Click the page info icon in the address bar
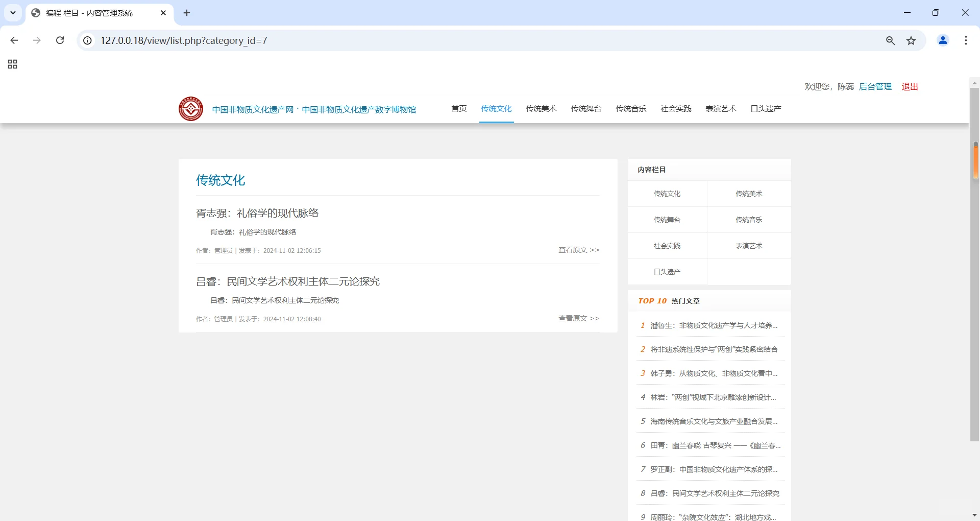This screenshot has height=521, width=980. coord(87,40)
